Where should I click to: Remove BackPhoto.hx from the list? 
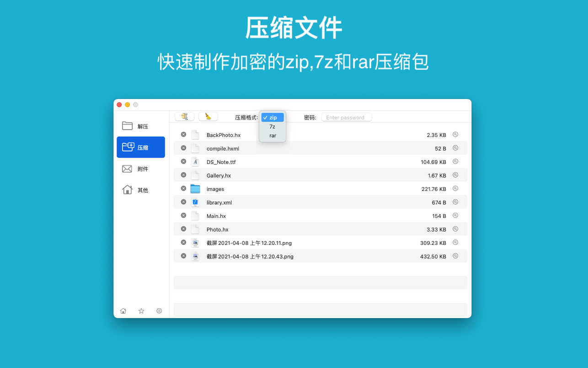tap(183, 135)
